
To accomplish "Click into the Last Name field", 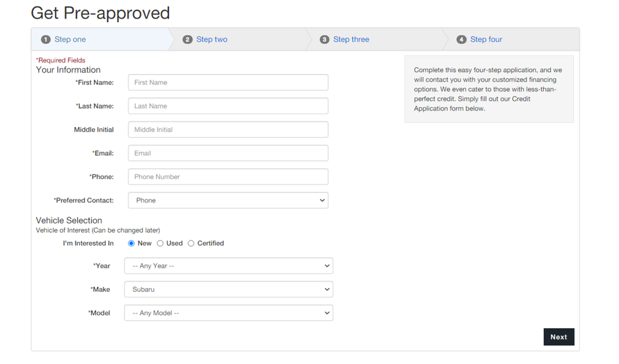I will tap(228, 106).
